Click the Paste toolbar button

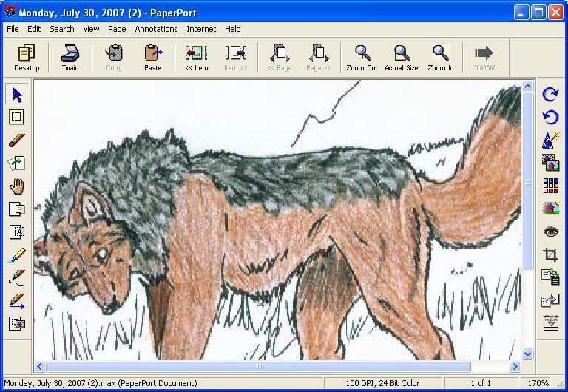pos(153,58)
